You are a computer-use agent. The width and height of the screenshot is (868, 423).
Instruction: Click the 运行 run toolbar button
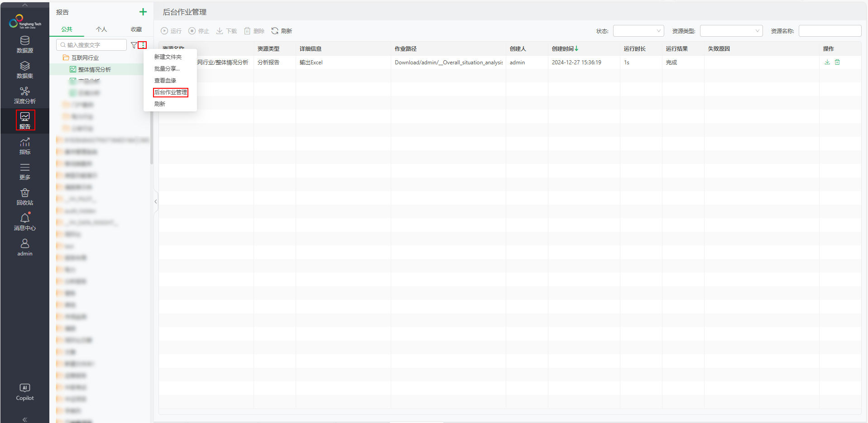point(171,31)
